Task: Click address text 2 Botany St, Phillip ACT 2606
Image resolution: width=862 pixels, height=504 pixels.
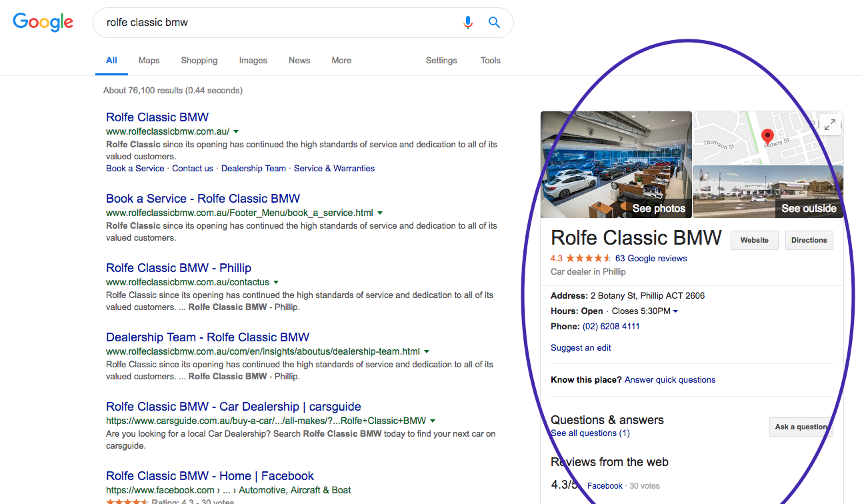Action: click(647, 295)
